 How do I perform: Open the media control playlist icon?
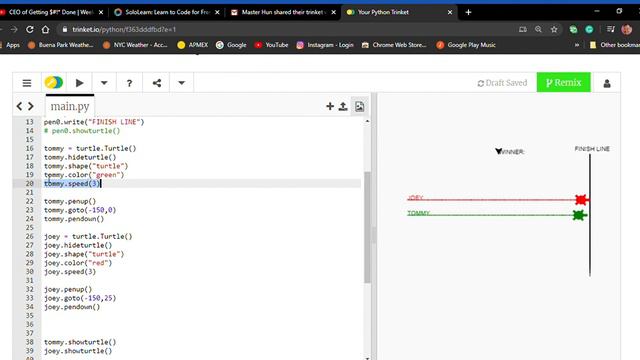point(611,29)
